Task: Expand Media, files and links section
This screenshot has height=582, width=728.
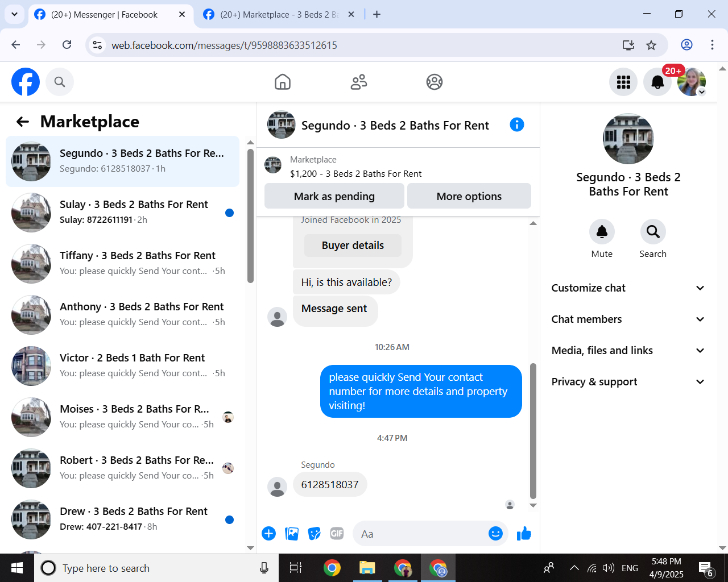Action: pos(628,351)
